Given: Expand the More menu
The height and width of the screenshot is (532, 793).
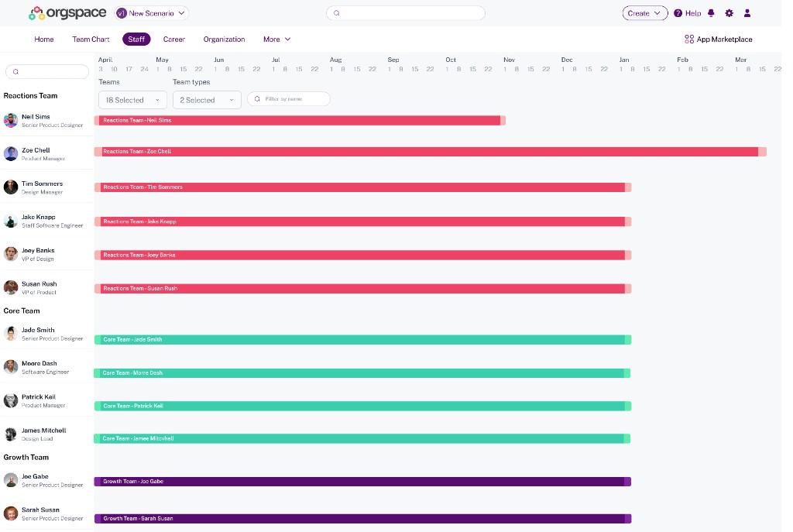Looking at the screenshot, I should 276,39.
